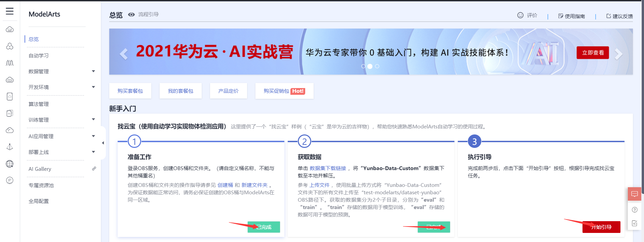Image resolution: width=644 pixels, height=242 pixels.
Task: Go to the next banner slide
Action: [x=618, y=54]
